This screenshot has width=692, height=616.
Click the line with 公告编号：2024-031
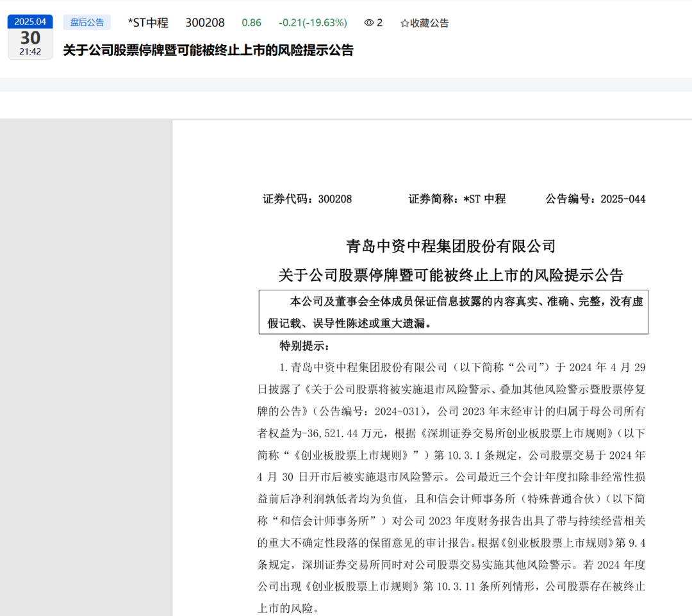[x=451, y=412]
